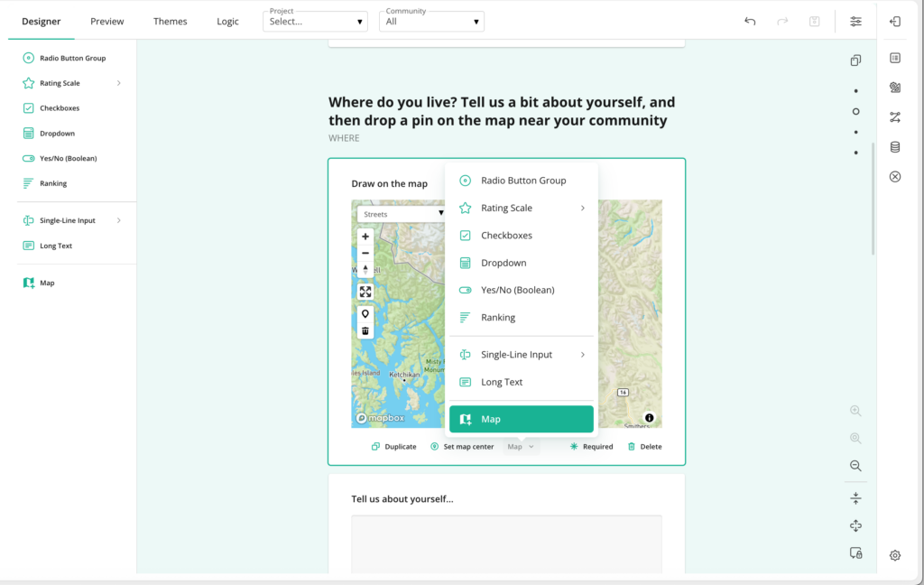Viewport: 924px width, 585px height.
Task: Click Duplicate under the map question
Action: click(x=393, y=446)
